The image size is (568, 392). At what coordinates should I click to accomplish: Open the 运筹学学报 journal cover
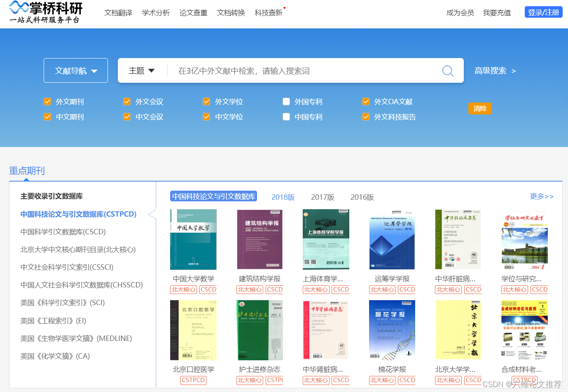(392, 239)
